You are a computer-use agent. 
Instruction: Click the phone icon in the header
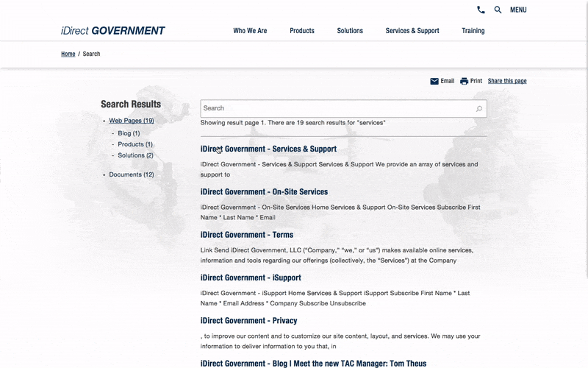481,10
